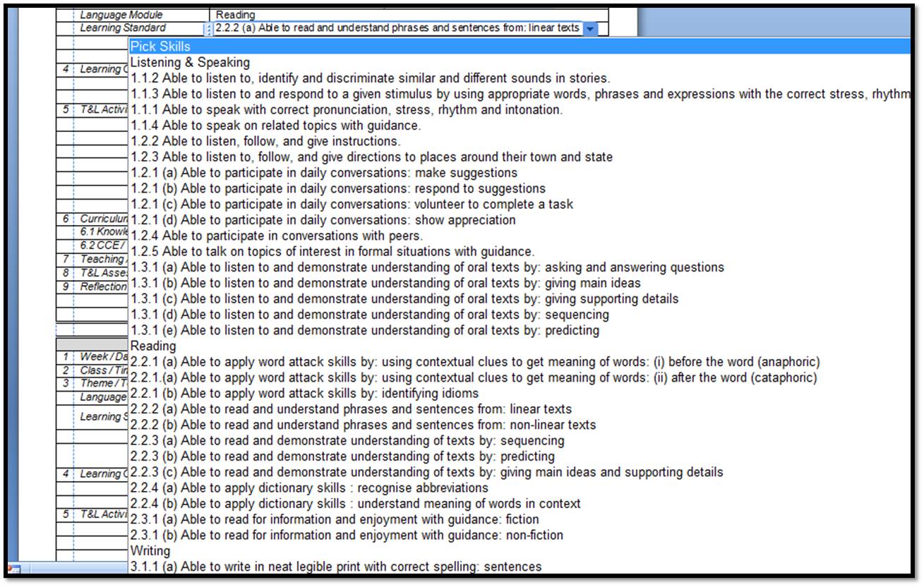Click the row 1 Week / Day label cell
The height and width of the screenshot is (587, 924).
click(x=102, y=357)
